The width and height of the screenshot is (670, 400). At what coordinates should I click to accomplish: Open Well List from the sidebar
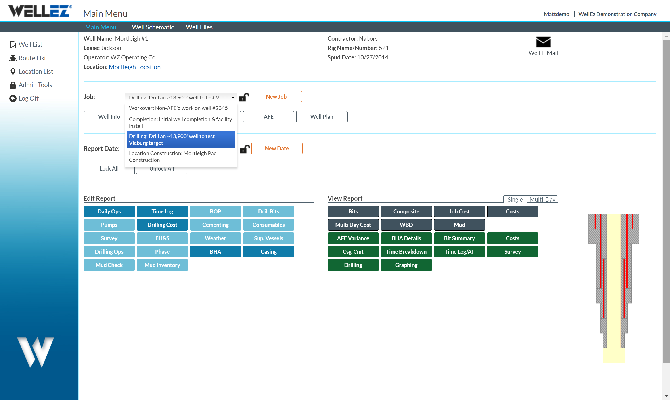coord(26,44)
